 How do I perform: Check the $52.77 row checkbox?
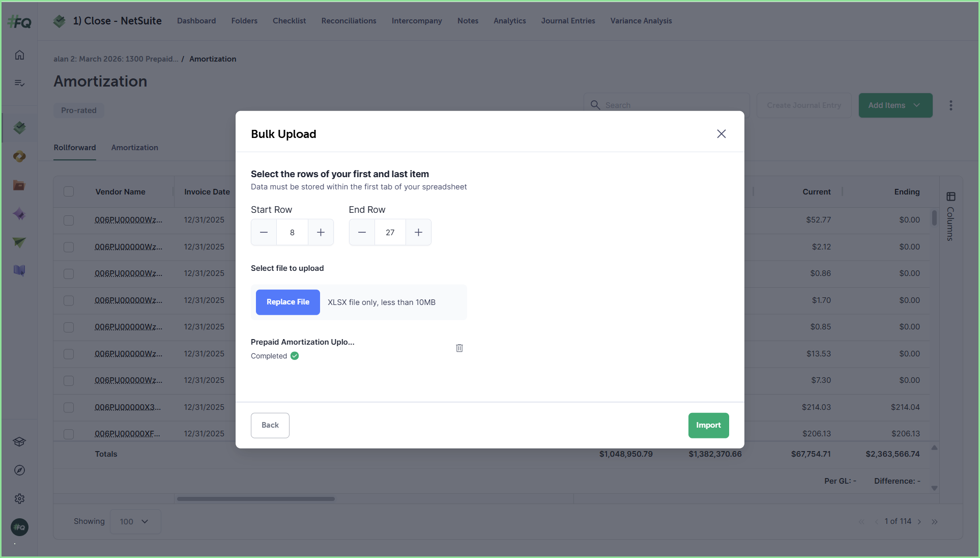coord(69,220)
